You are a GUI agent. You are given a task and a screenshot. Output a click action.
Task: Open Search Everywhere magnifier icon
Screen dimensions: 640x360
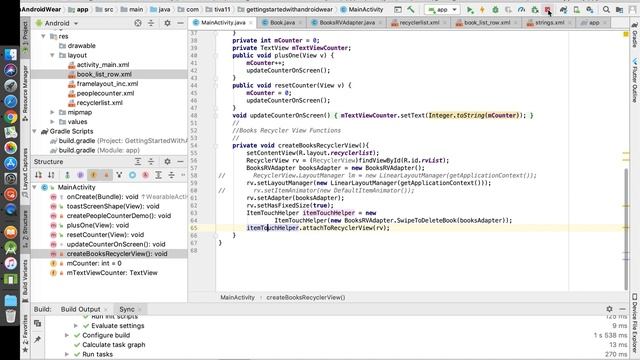(x=606, y=9)
